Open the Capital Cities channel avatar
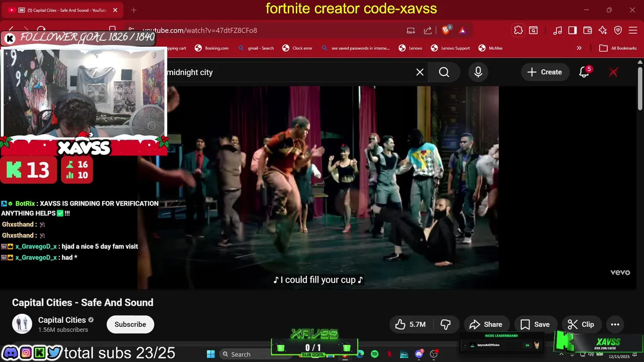Screen dimensions: 644x362 (22, 324)
